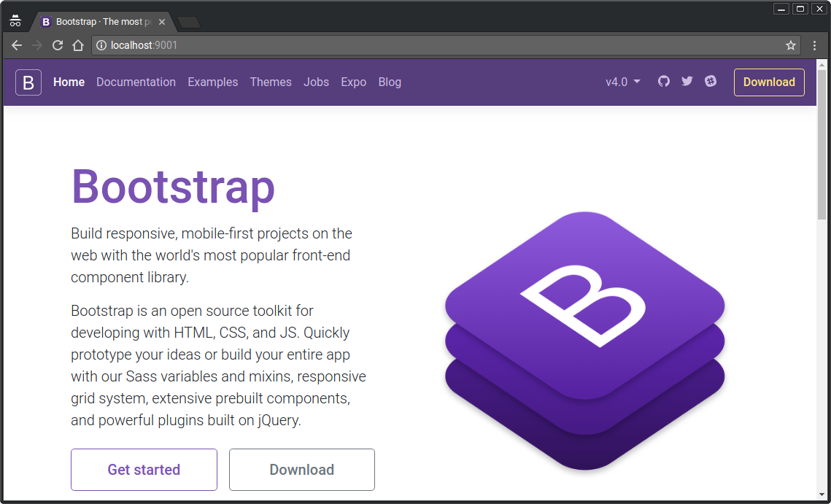Open Bootstrap's GitHub page via the GitHub icon
Viewport: 831px width, 504px height.
[x=663, y=82]
